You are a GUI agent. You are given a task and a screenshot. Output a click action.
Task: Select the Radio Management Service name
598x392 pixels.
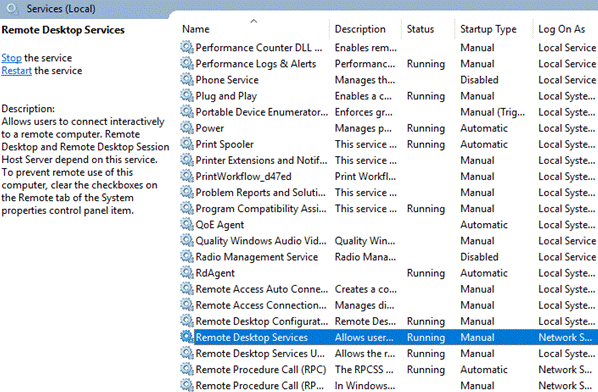(256, 257)
